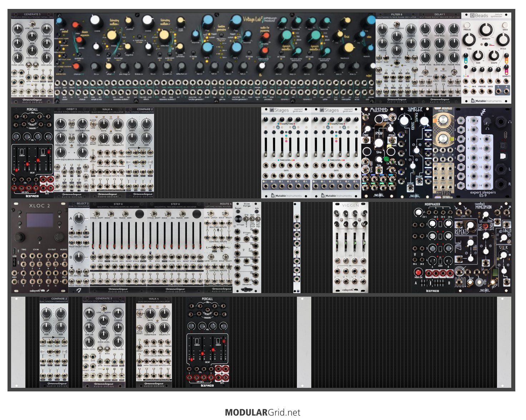Click the SHAPE knob on Beads
Viewport: 526px width, 420px height.
coord(494,55)
